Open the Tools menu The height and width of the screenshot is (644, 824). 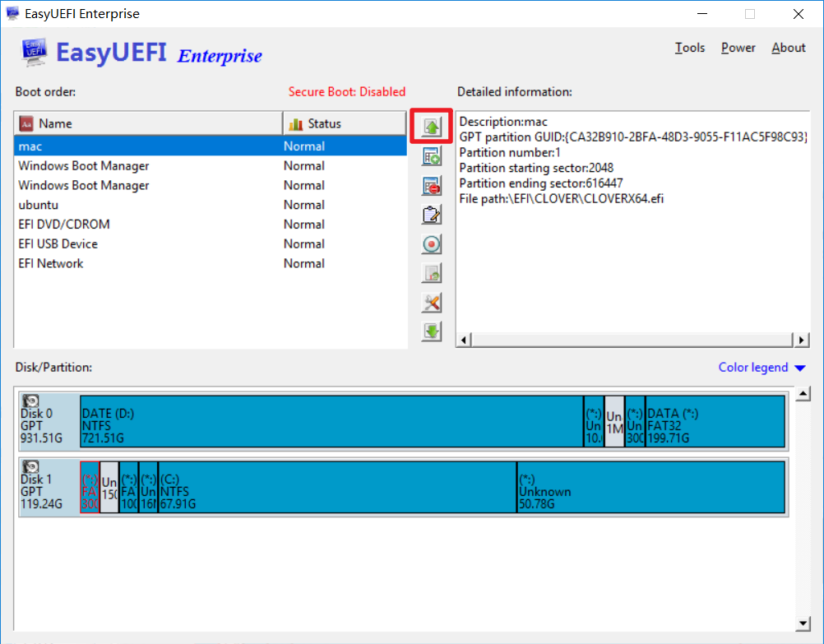(689, 48)
